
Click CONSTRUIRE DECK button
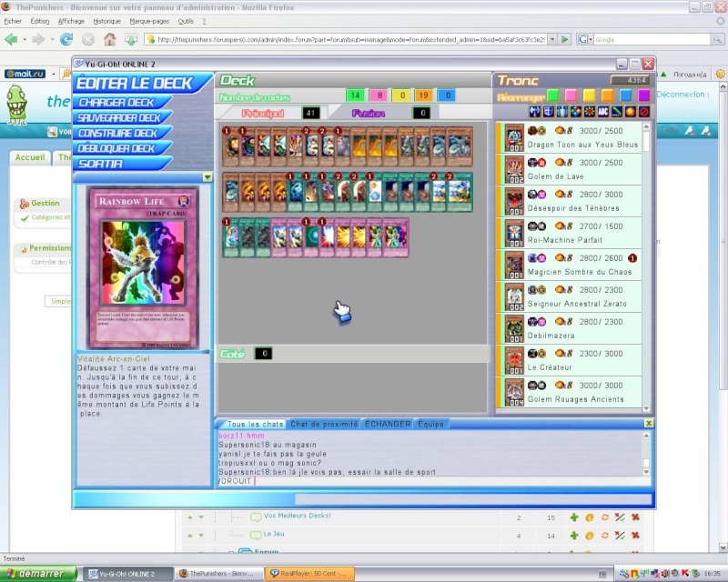pyautogui.click(x=122, y=133)
